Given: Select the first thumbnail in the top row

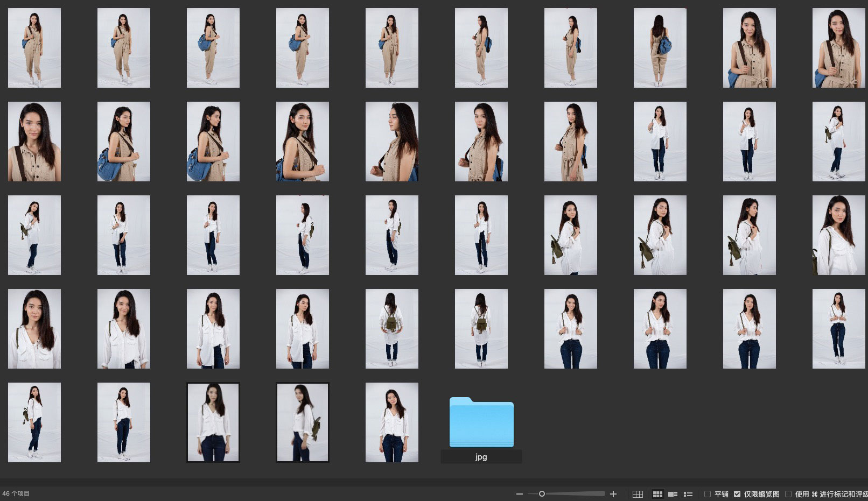Looking at the screenshot, I should [x=34, y=48].
